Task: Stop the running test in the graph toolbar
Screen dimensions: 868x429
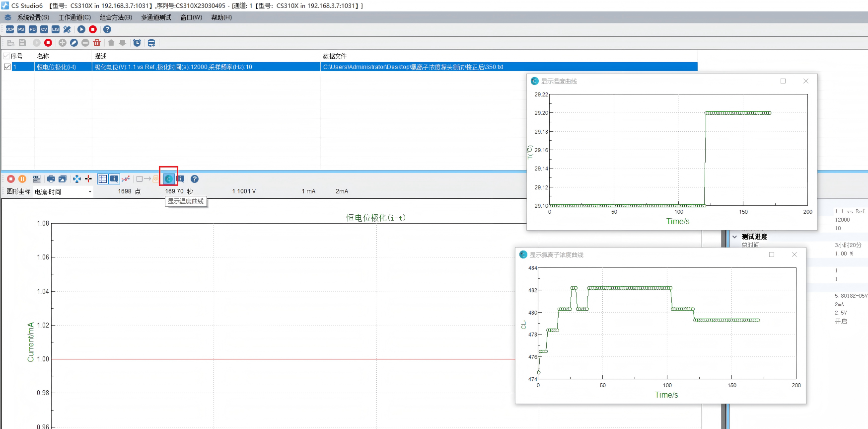Action: pos(11,179)
